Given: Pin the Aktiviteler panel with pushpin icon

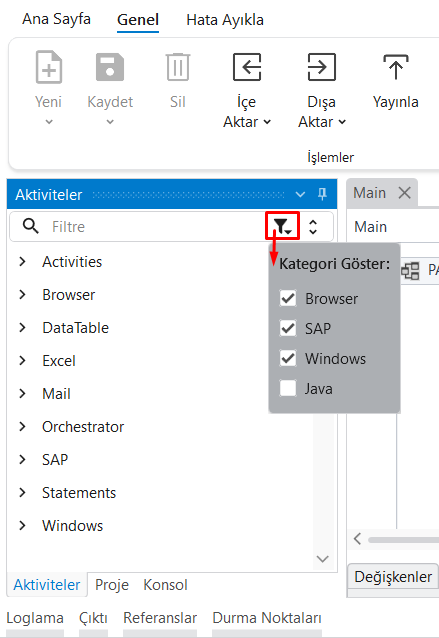Looking at the screenshot, I should pyautogui.click(x=322, y=194).
